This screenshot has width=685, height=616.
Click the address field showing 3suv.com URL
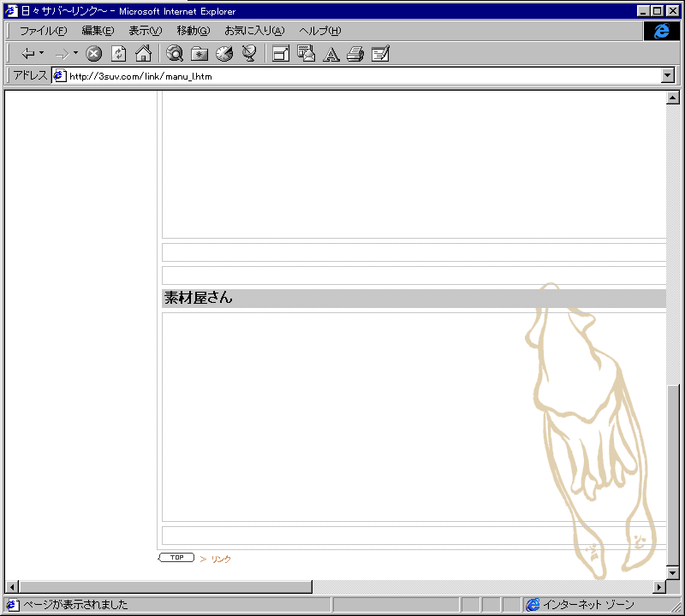tap(362, 76)
